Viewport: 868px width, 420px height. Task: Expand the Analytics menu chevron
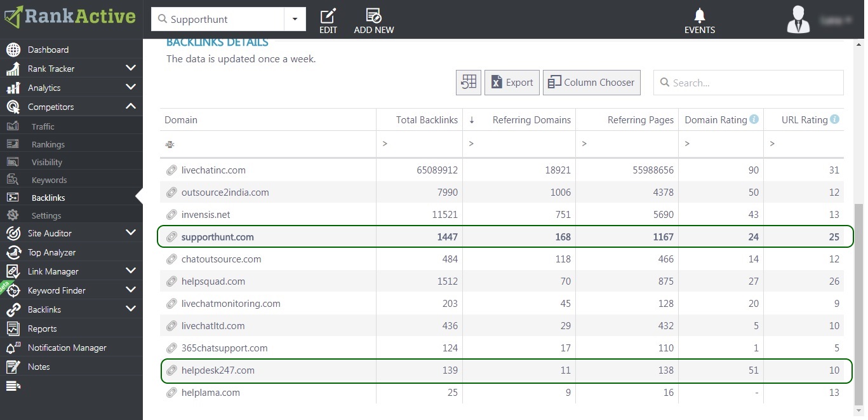pyautogui.click(x=131, y=87)
